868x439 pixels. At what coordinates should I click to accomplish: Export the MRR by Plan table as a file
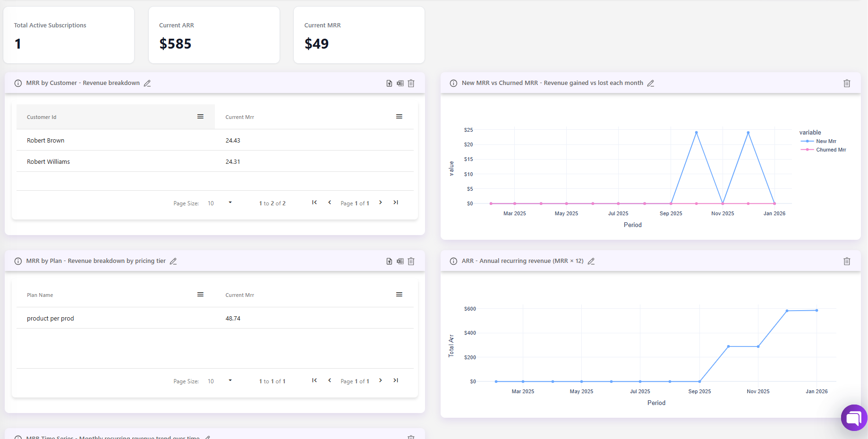389,261
